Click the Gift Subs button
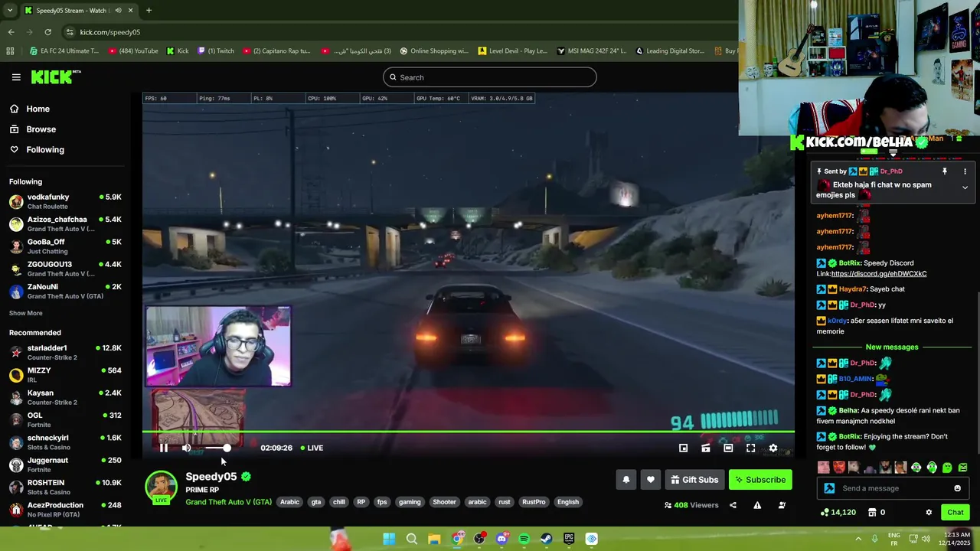The height and width of the screenshot is (551, 980). pyautogui.click(x=694, y=480)
